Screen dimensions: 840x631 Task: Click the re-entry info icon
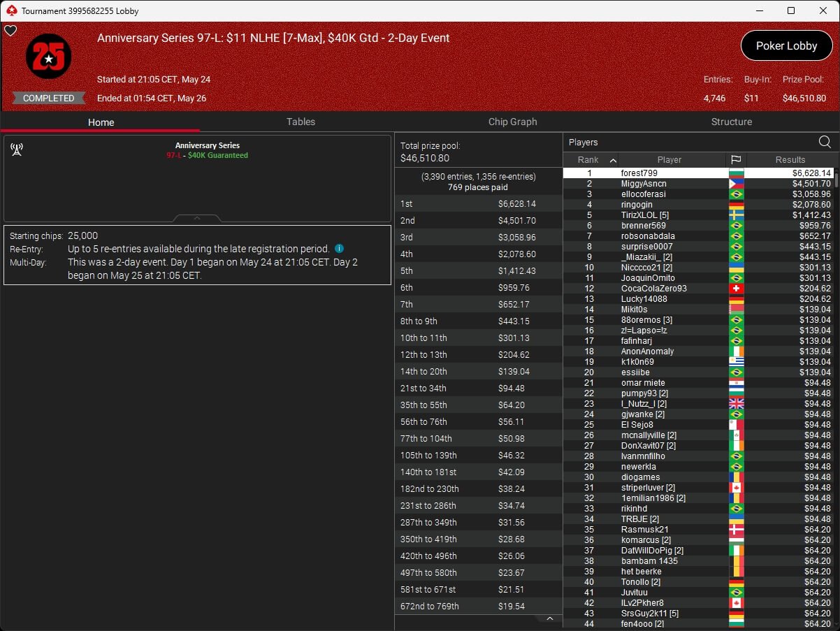pos(339,249)
